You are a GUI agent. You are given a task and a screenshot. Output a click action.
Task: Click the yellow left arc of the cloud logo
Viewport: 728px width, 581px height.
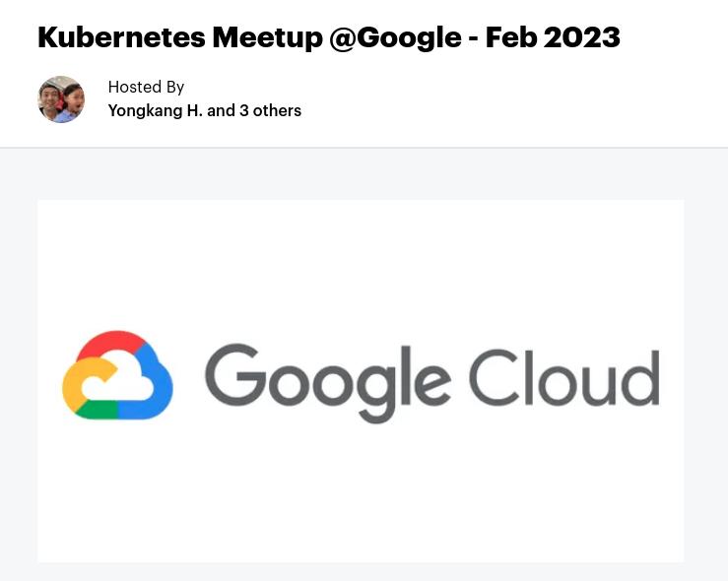tap(79, 383)
